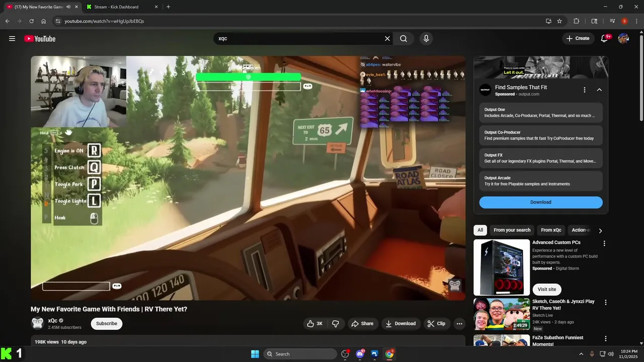Dislike the video with thumbs down
Screen dimensions: 644x362
[x=336, y=324]
